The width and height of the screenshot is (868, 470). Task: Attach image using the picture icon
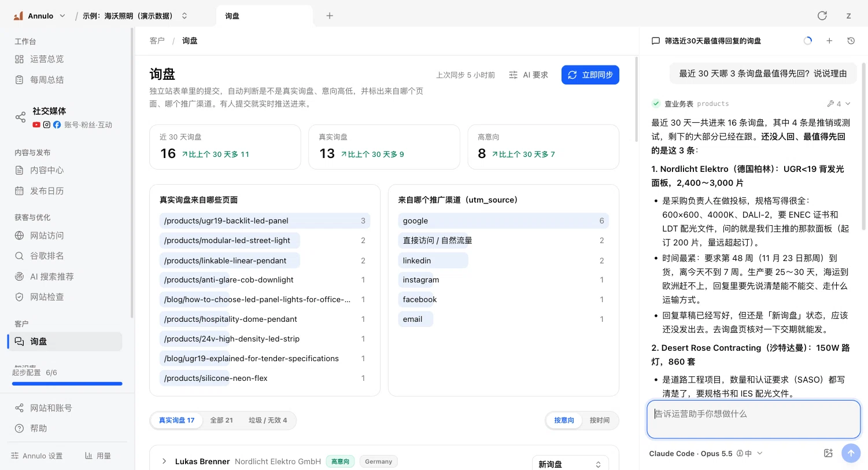828,453
